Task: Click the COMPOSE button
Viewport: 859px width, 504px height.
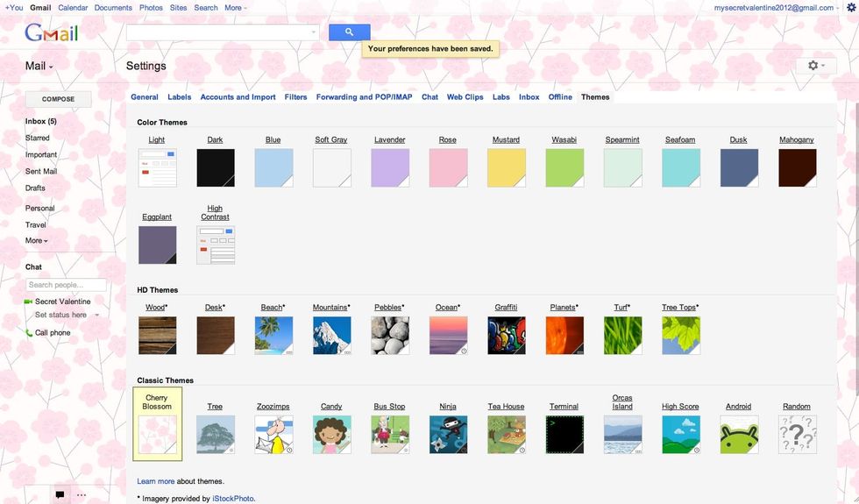Action: tap(59, 99)
